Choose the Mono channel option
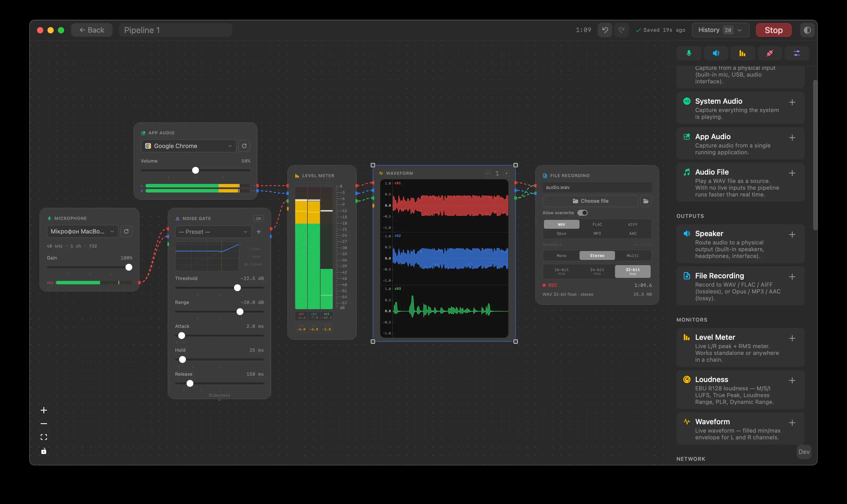The width and height of the screenshot is (847, 504). pos(562,256)
